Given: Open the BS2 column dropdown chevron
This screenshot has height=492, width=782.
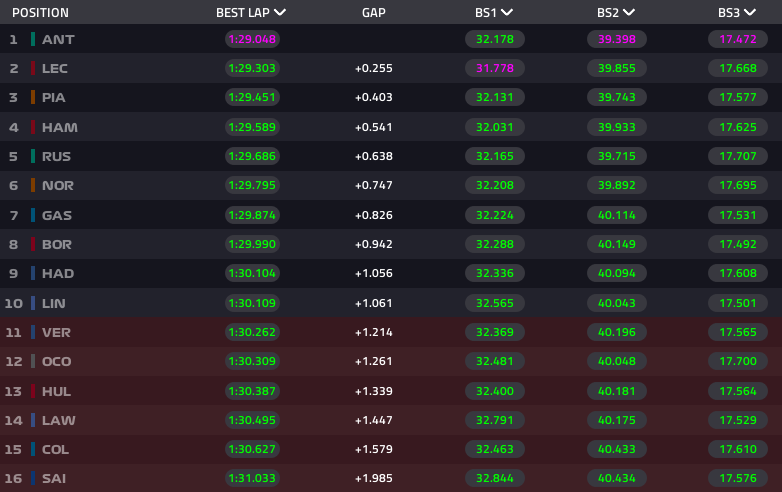Looking at the screenshot, I should coord(629,13).
